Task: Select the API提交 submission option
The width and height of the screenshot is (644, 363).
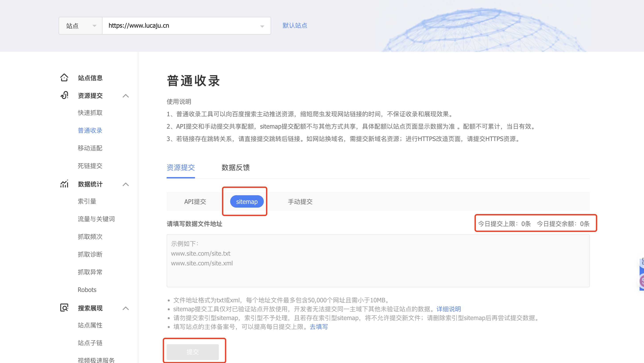Action: [x=195, y=201]
